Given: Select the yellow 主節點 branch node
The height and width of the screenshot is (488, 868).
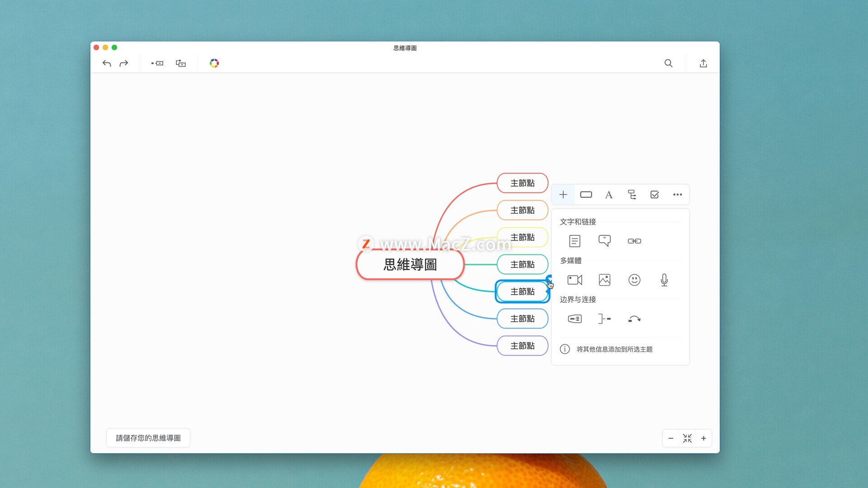Looking at the screenshot, I should [522, 237].
